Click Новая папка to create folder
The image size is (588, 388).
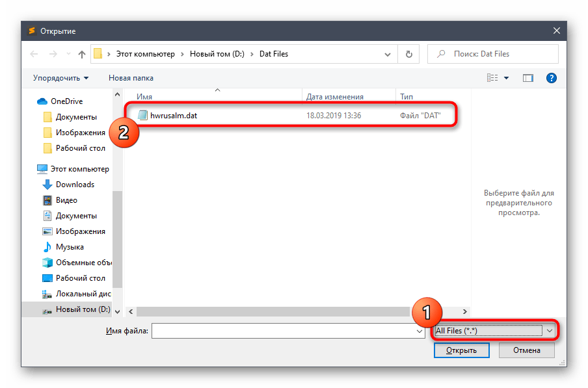point(131,78)
